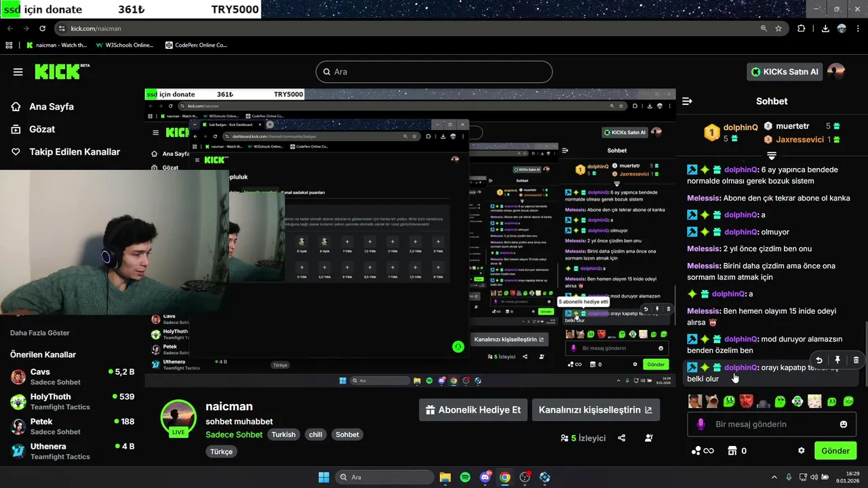Open the profile avatar menu
The height and width of the screenshot is (488, 868).
click(836, 72)
